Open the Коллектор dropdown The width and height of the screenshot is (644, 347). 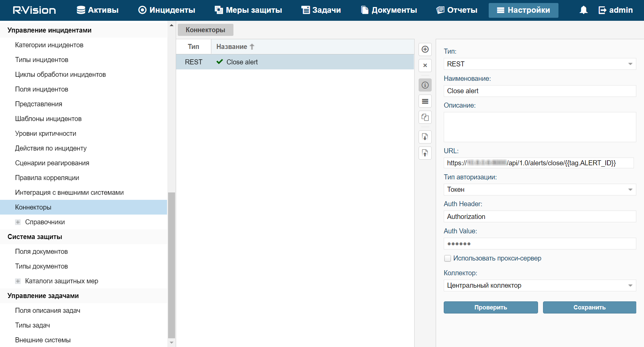click(x=539, y=286)
